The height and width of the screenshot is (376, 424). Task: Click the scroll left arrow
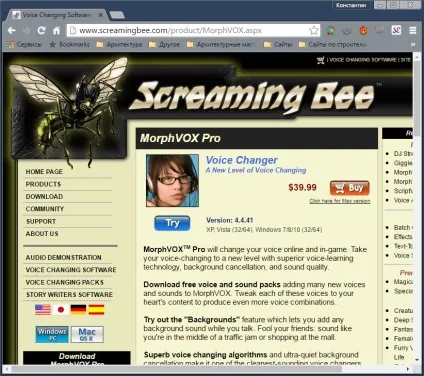coord(7,369)
